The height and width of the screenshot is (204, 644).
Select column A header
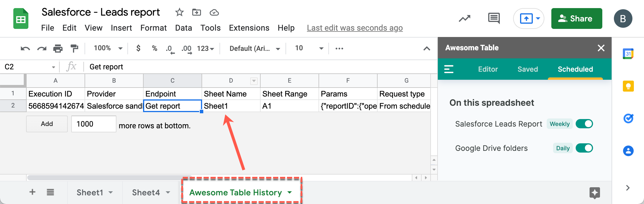56,81
